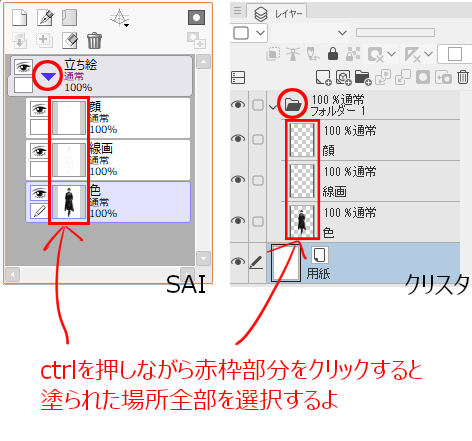Select the 用紙 paper layer thumbnail
The height and width of the screenshot is (441, 472).
[x=286, y=263]
